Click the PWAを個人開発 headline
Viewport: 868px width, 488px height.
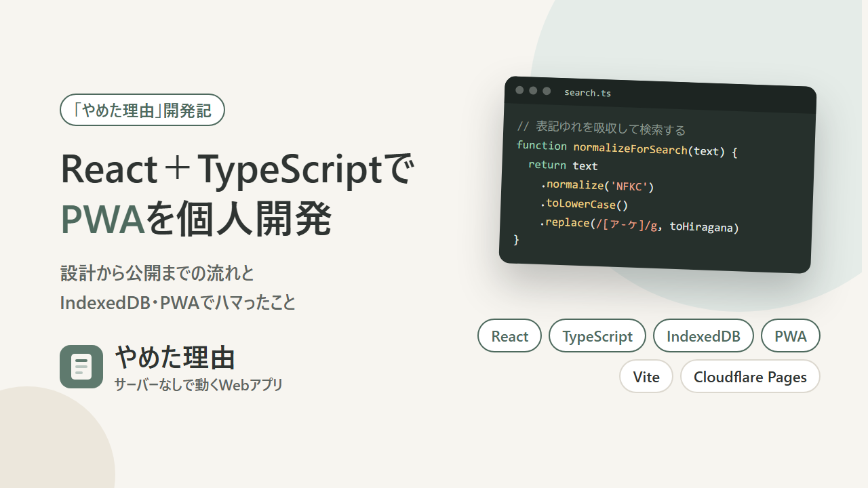tap(196, 219)
